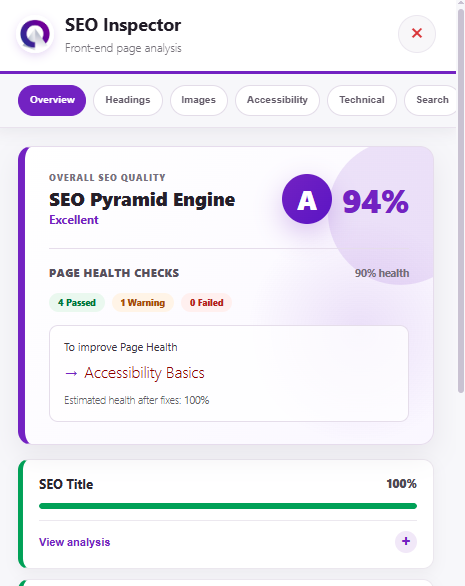Click the 1 Warning badge
Screen dimensions: 465x586
click(x=143, y=303)
